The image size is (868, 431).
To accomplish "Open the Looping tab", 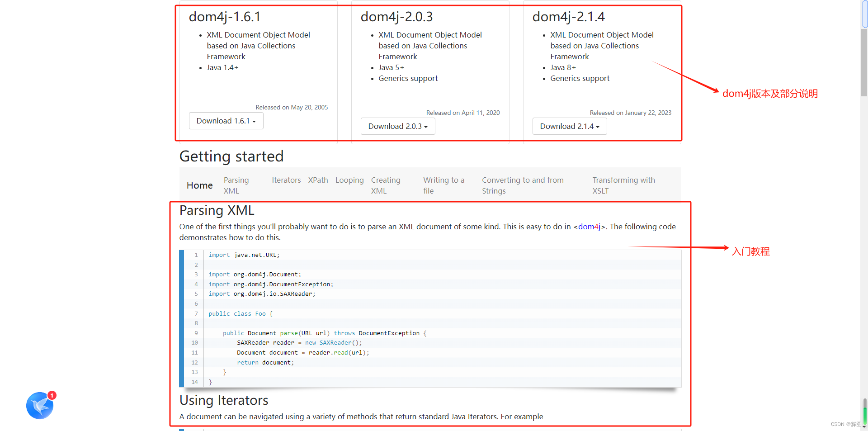I will [x=349, y=180].
